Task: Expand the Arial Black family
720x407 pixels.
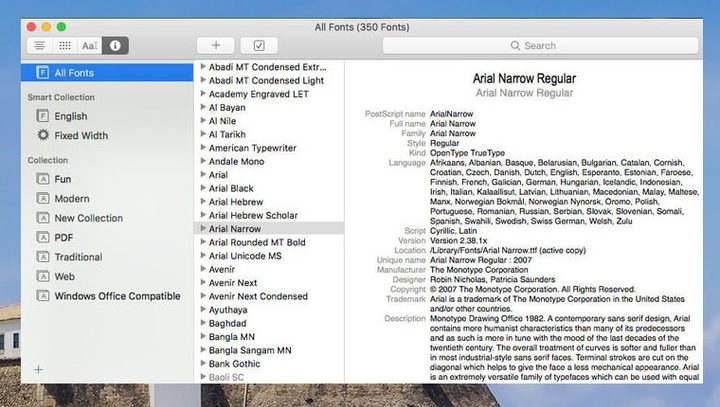Action: click(x=203, y=188)
